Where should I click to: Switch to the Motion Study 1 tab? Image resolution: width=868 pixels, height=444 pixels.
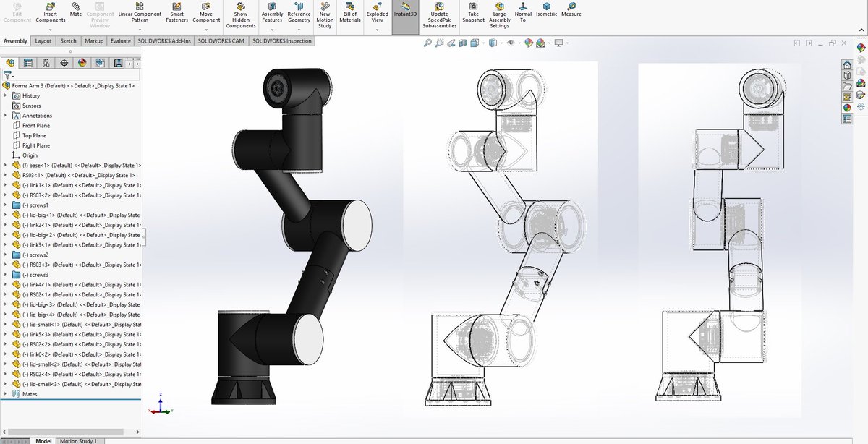[x=77, y=440]
